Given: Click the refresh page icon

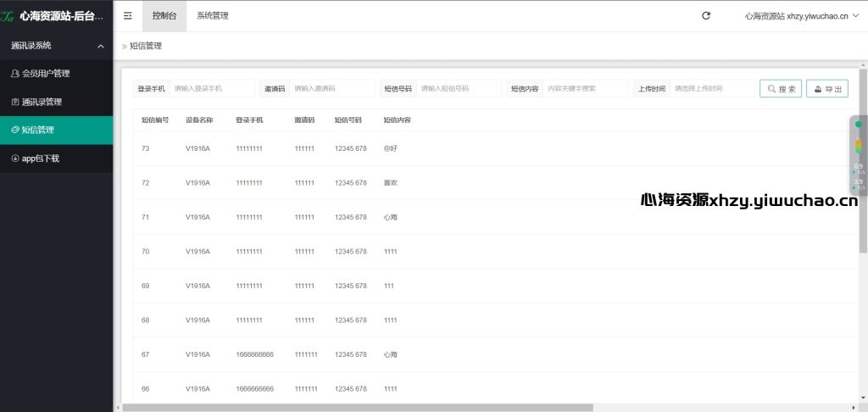Looking at the screenshot, I should pyautogui.click(x=706, y=16).
